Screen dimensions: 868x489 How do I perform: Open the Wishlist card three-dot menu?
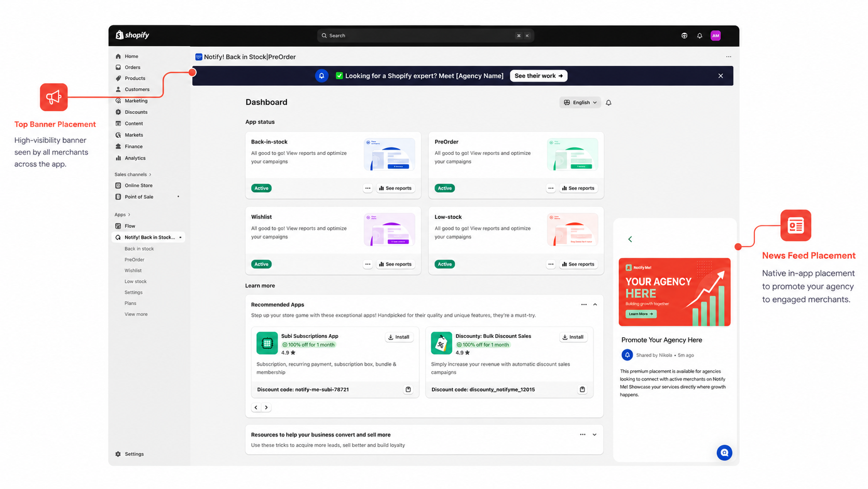[x=368, y=264]
